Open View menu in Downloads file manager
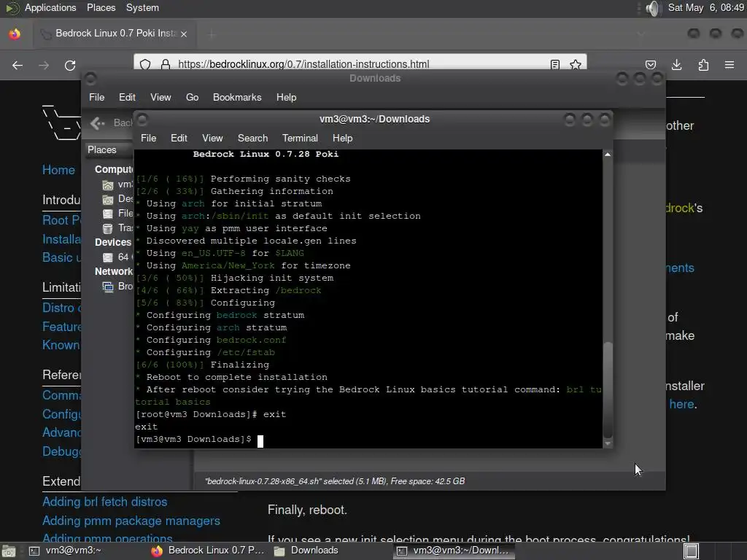This screenshot has width=747, height=560. click(160, 97)
